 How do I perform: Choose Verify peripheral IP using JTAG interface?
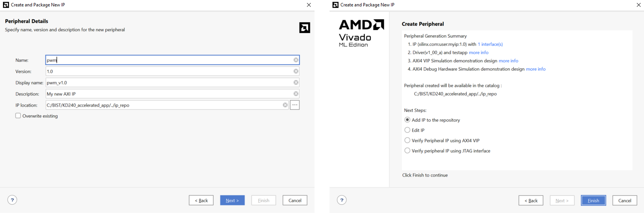click(407, 151)
